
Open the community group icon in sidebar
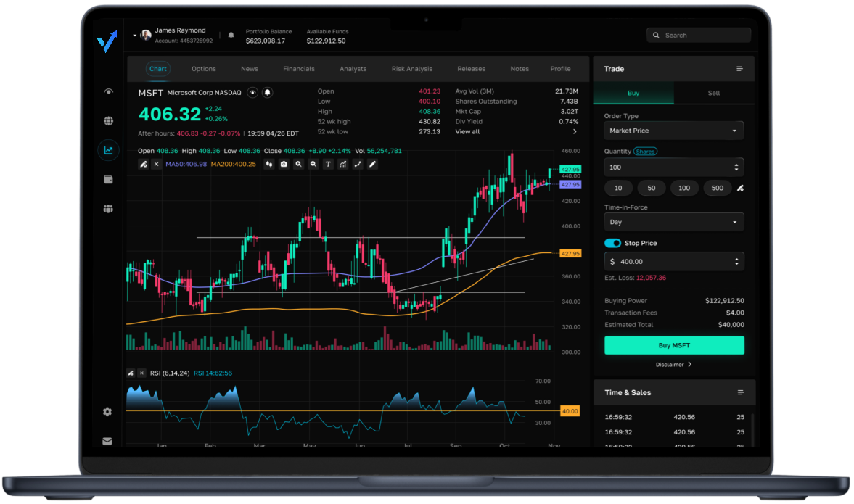click(x=108, y=209)
